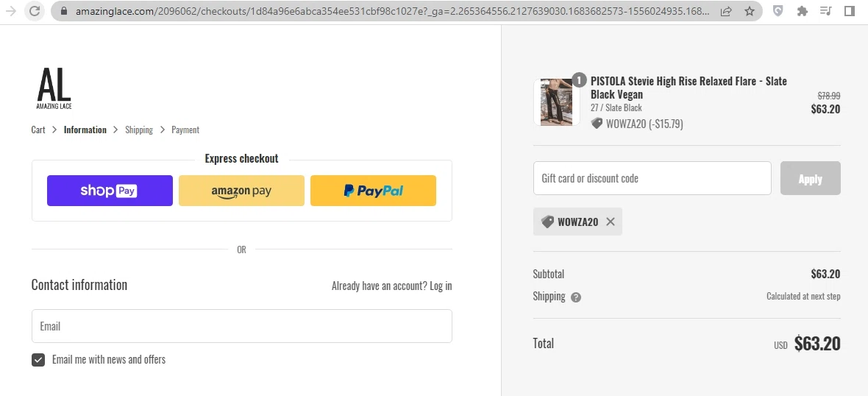The height and width of the screenshot is (396, 868).
Task: Open the Extensions puzzle icon
Action: click(x=802, y=11)
